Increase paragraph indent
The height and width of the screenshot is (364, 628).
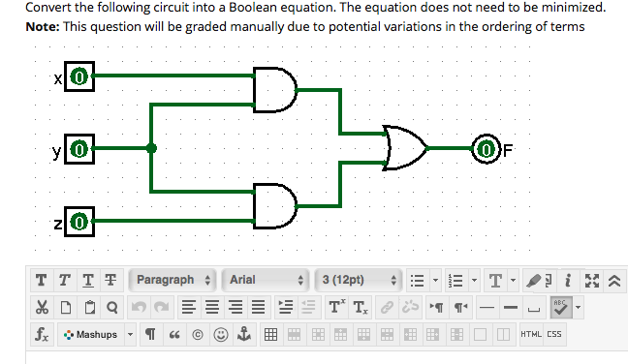(x=286, y=308)
